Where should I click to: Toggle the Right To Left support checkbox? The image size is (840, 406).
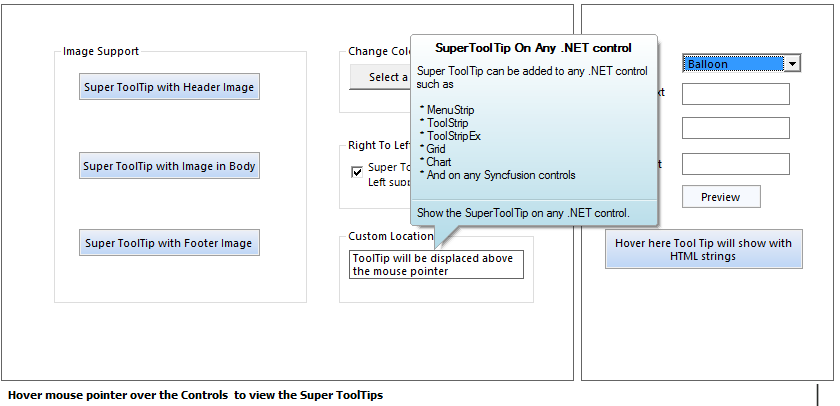357,172
